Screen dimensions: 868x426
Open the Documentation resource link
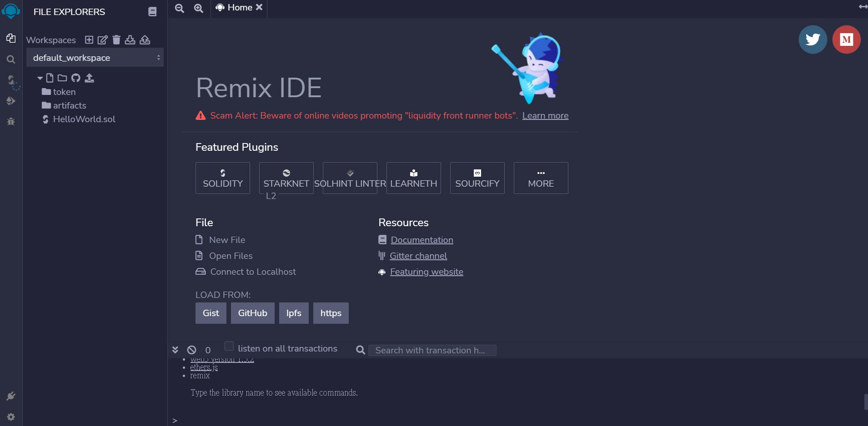pos(422,240)
